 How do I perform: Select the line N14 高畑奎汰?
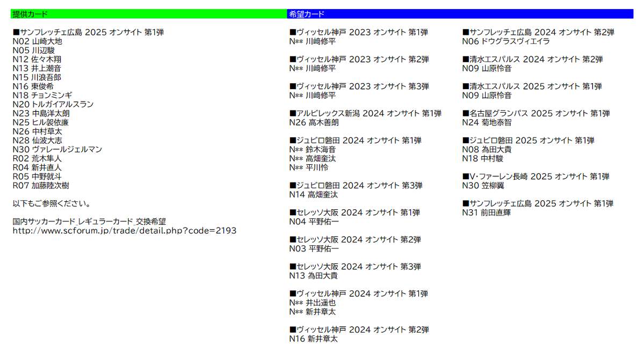click(314, 195)
